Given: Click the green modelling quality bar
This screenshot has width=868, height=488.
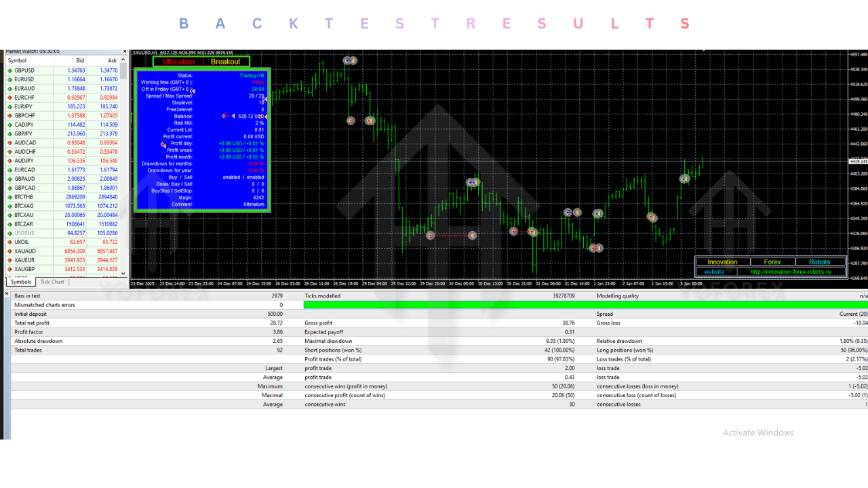Looking at the screenshot, I should [x=583, y=305].
